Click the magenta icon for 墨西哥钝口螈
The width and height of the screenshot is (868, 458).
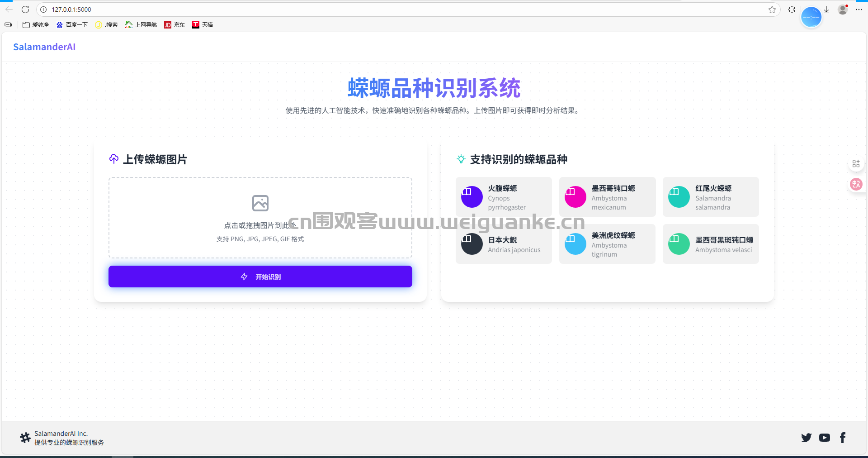575,197
